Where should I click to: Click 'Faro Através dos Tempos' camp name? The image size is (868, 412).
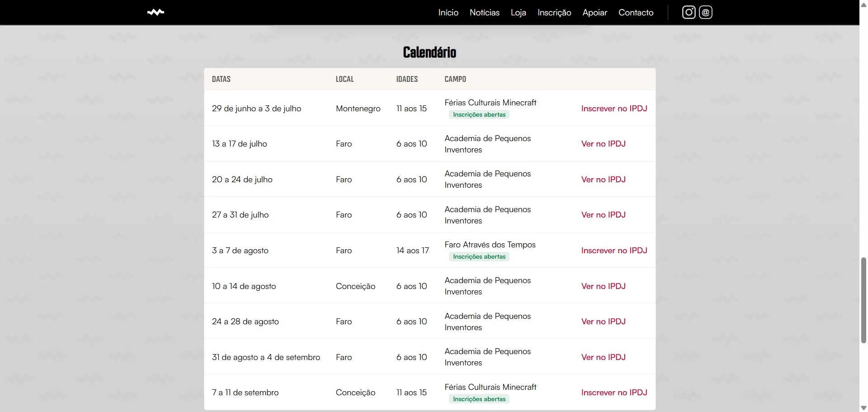coord(490,245)
